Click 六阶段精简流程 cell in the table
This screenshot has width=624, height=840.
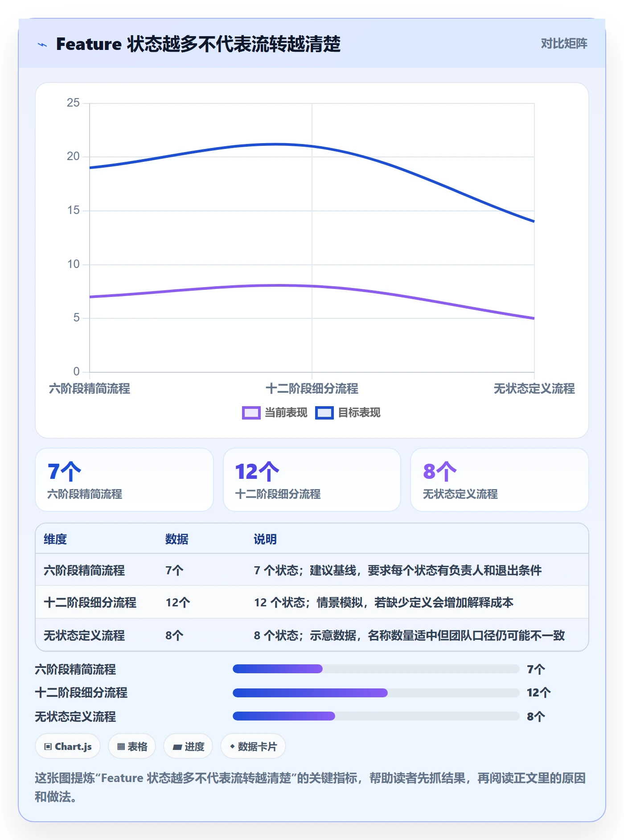[x=84, y=570]
